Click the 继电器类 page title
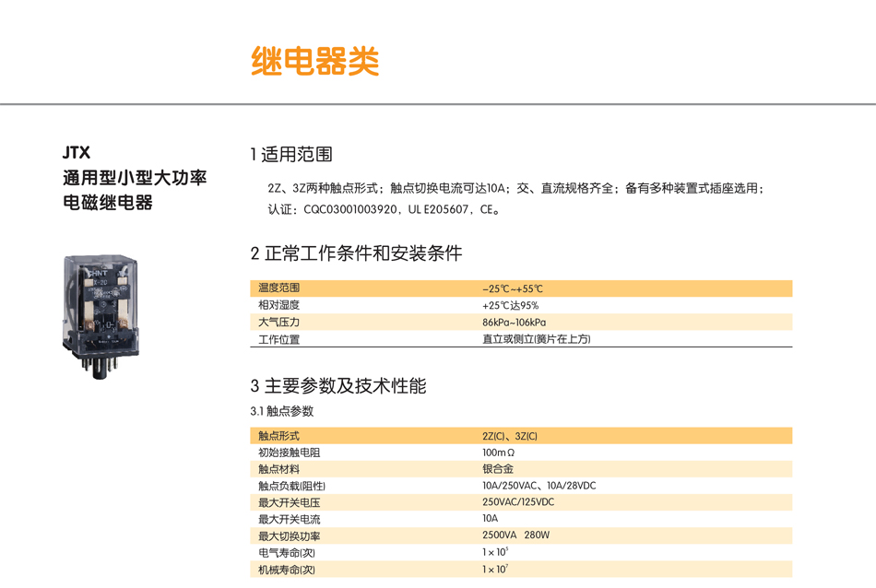 point(315,63)
